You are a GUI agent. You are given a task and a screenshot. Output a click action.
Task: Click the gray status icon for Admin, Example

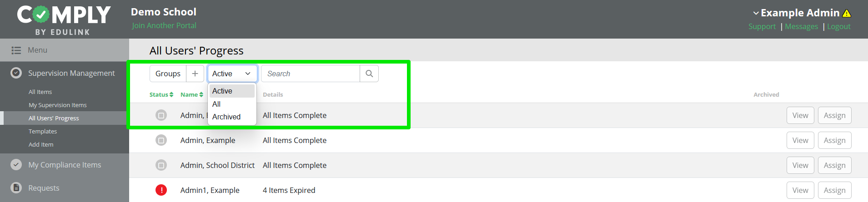(161, 140)
